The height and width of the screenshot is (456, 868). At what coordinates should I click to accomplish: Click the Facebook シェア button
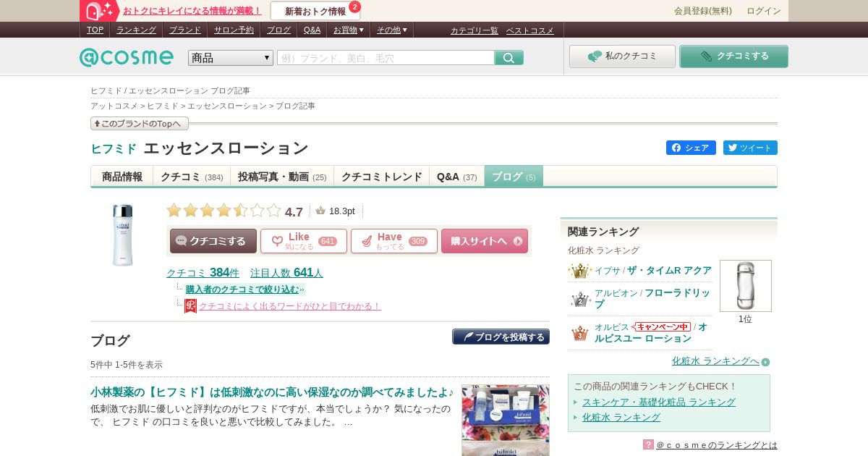pyautogui.click(x=691, y=148)
